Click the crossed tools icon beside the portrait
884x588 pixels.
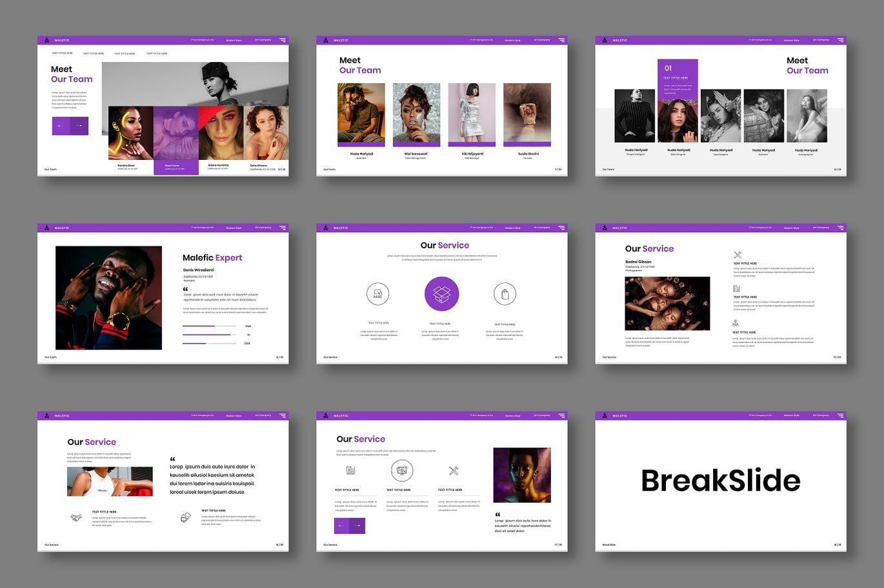click(x=454, y=471)
